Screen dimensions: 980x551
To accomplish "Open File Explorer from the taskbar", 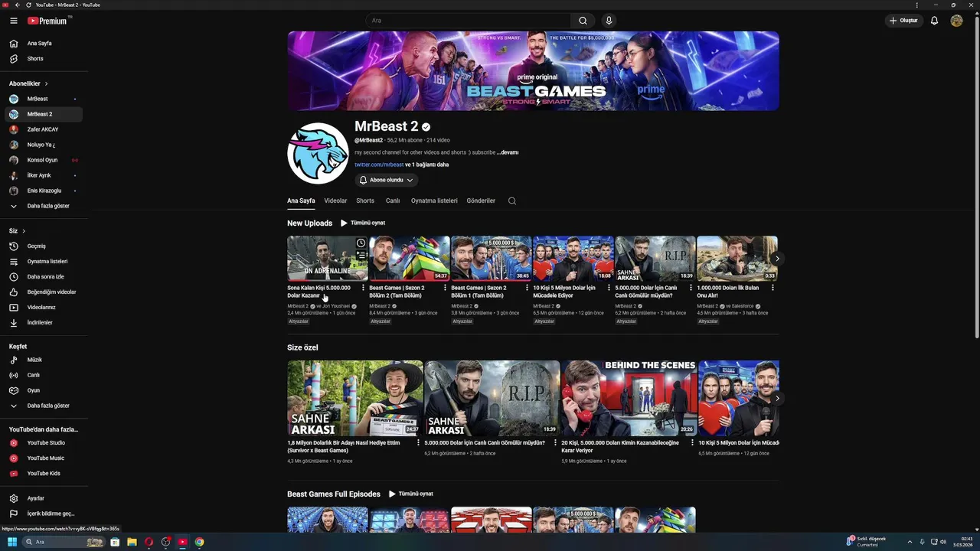I will pyautogui.click(x=132, y=542).
